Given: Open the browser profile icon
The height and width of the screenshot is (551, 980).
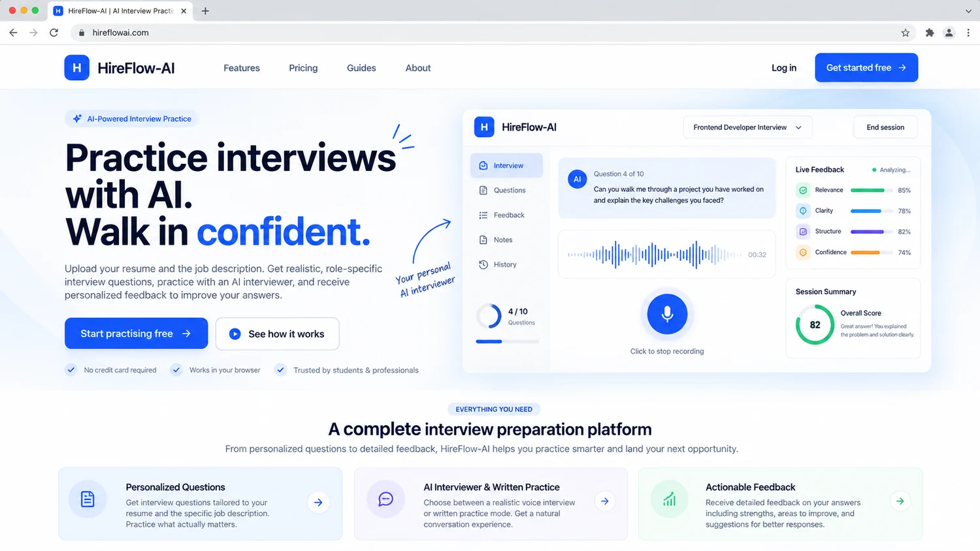Looking at the screenshot, I should (949, 33).
